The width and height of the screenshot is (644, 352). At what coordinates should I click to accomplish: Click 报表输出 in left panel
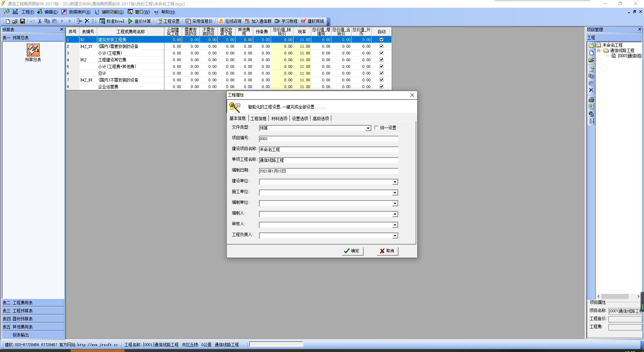[33, 335]
